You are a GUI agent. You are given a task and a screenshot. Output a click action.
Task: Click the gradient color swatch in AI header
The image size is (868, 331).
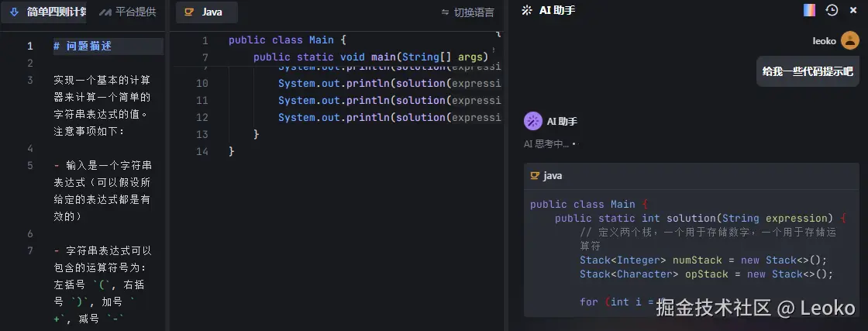809,10
